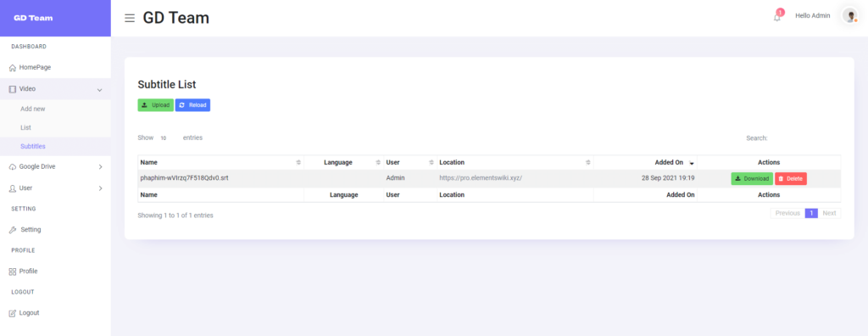This screenshot has height=336, width=868.
Task: Click the Video film icon
Action: pyautogui.click(x=13, y=89)
